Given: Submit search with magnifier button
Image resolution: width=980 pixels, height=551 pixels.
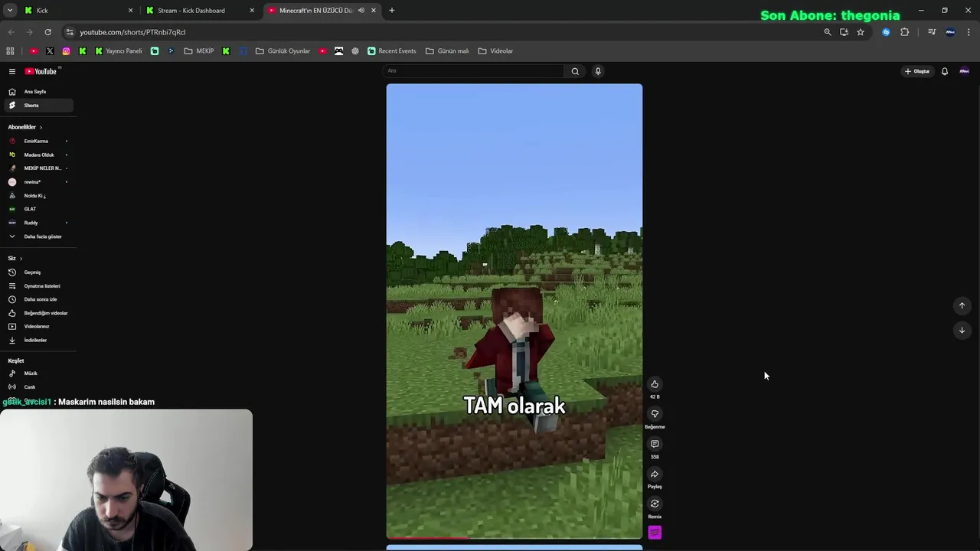Looking at the screenshot, I should coord(575,71).
